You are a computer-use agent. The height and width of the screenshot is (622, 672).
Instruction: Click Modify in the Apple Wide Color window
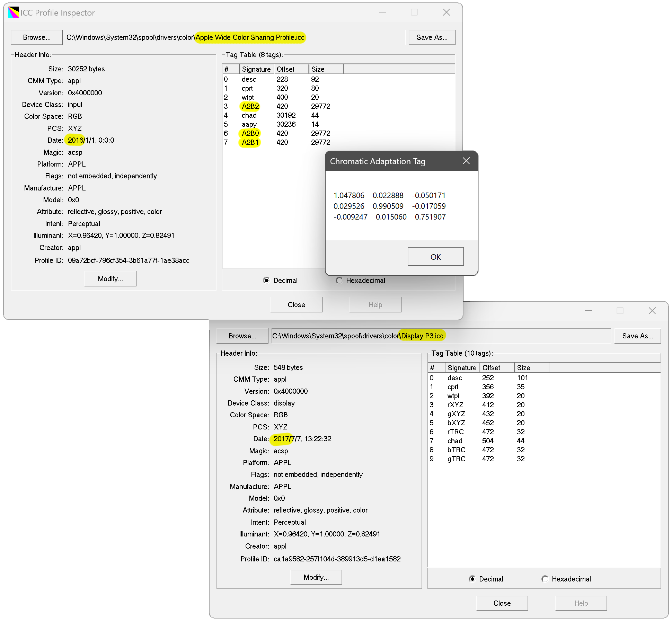coord(110,279)
